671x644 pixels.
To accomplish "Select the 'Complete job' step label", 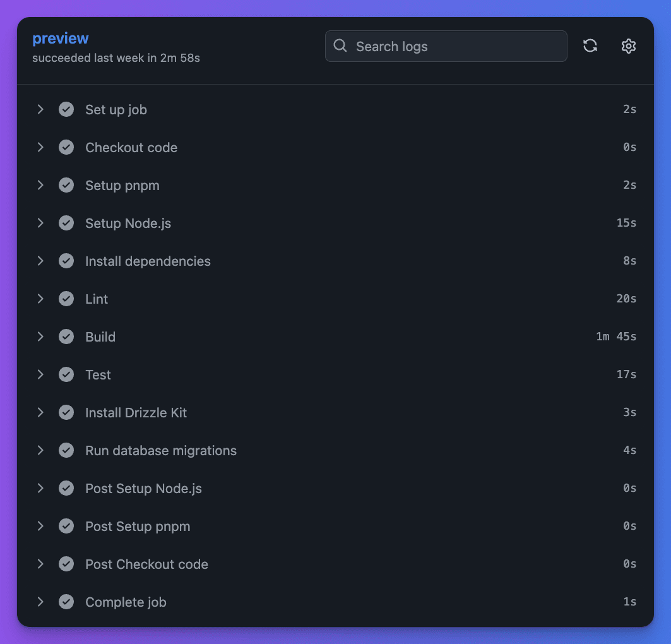I will click(x=126, y=602).
